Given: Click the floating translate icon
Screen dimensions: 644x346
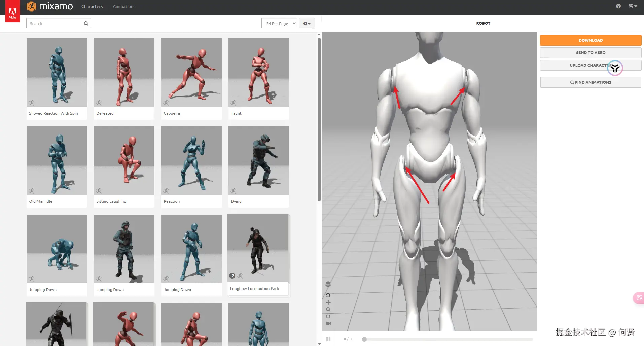Looking at the screenshot, I should 639,298.
